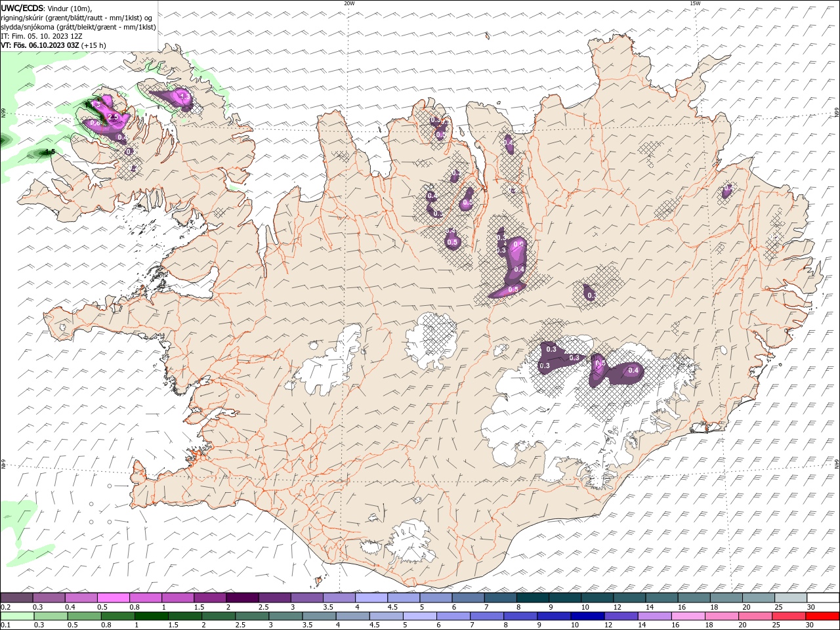
Task: Pick the 0.8 green lower-row swatch
Action: [x=117, y=616]
